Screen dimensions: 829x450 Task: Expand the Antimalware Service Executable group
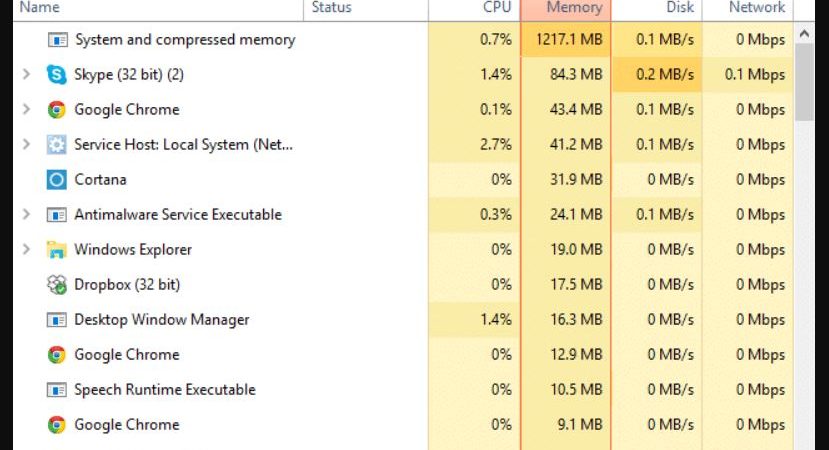[27, 215]
